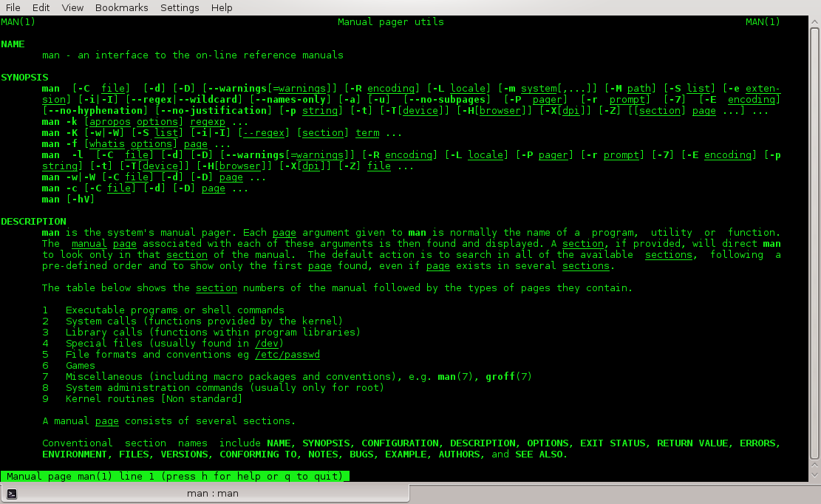Viewport: 821px width, 504px height.
Task: Click the scrollbar up arrow at the top
Action: [814, 21]
